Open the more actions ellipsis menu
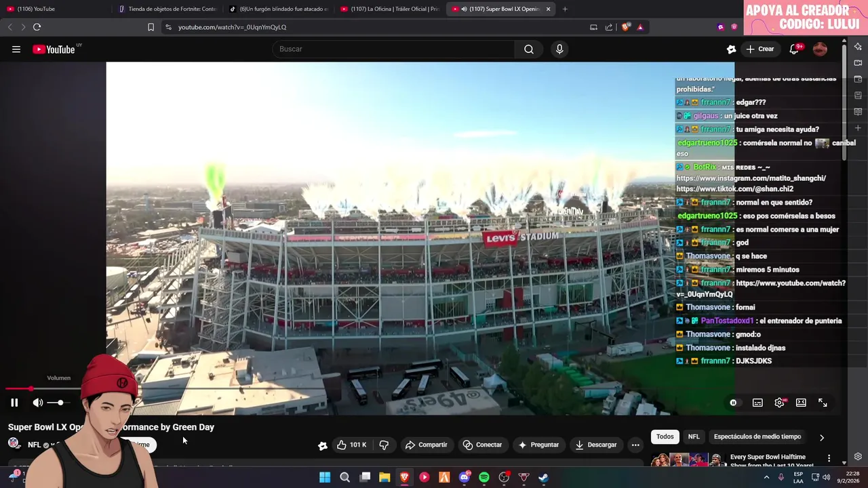 click(635, 445)
